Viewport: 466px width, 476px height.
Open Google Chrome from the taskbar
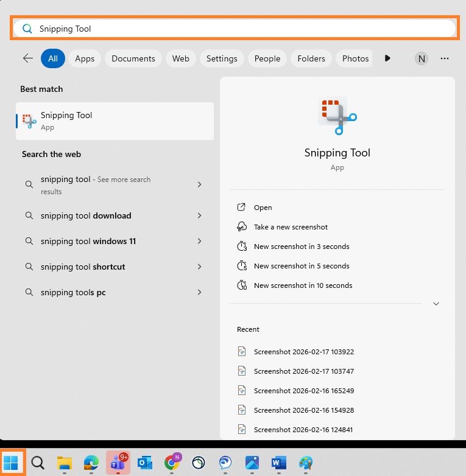coord(172,463)
